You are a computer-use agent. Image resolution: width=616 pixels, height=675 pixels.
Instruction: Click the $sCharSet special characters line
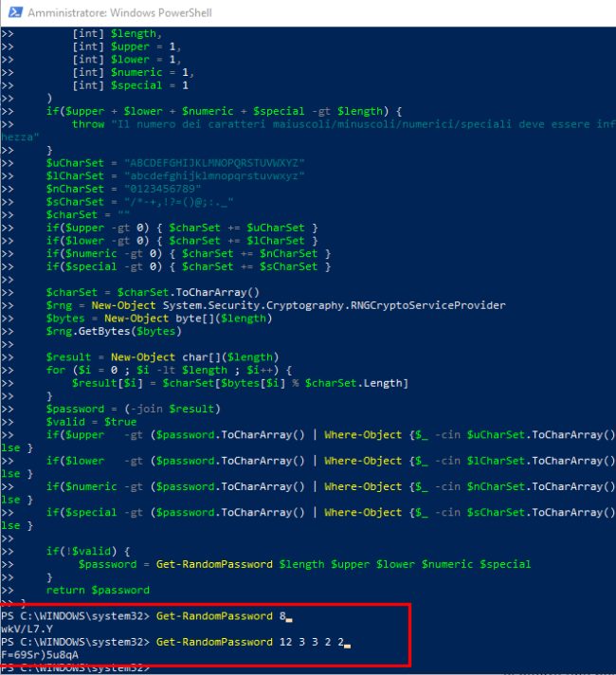pos(140,202)
